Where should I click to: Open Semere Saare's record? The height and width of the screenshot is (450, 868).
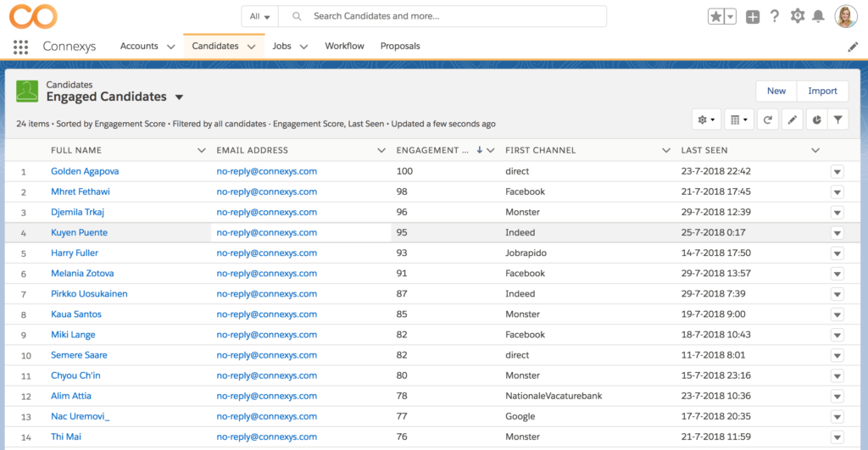[x=79, y=355]
